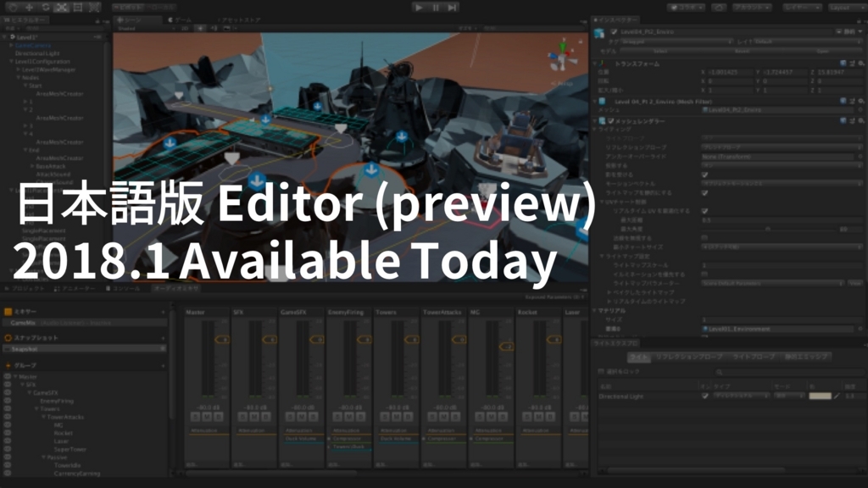Image resolution: width=868 pixels, height=488 pixels.
Task: Advance one frame with Step button
Action: (453, 8)
